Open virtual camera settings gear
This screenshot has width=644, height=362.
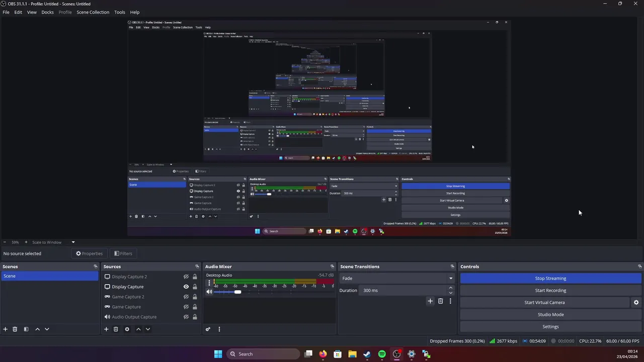point(636,302)
